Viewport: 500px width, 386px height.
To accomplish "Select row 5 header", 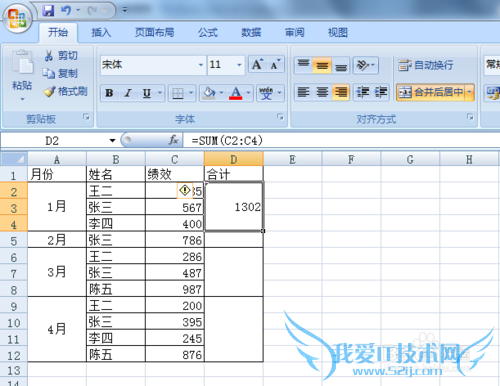I will pos(14,240).
